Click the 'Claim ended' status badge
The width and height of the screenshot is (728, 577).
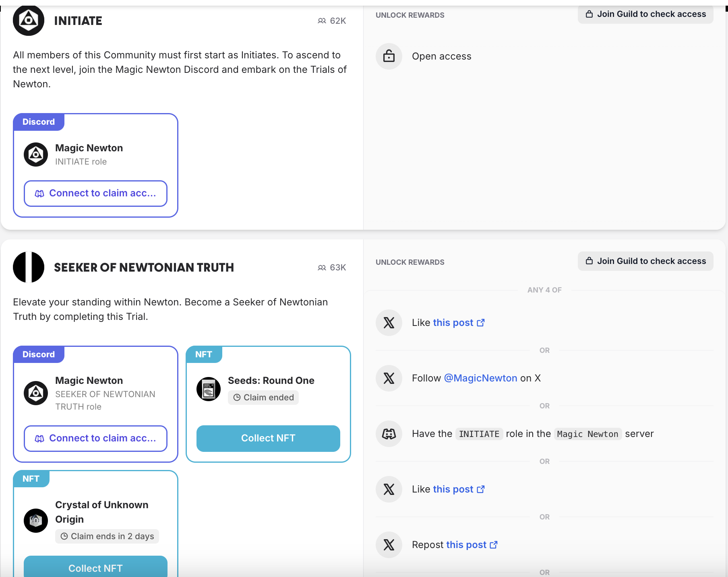point(263,398)
